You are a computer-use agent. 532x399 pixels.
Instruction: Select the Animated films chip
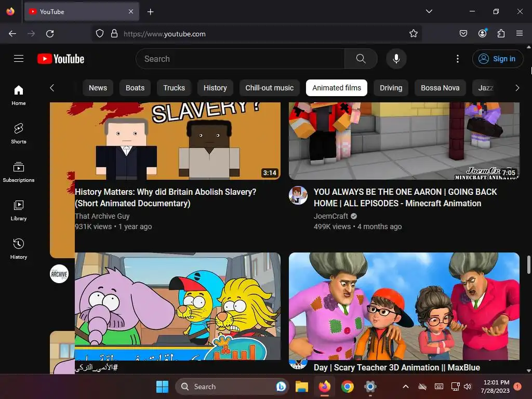(x=337, y=88)
